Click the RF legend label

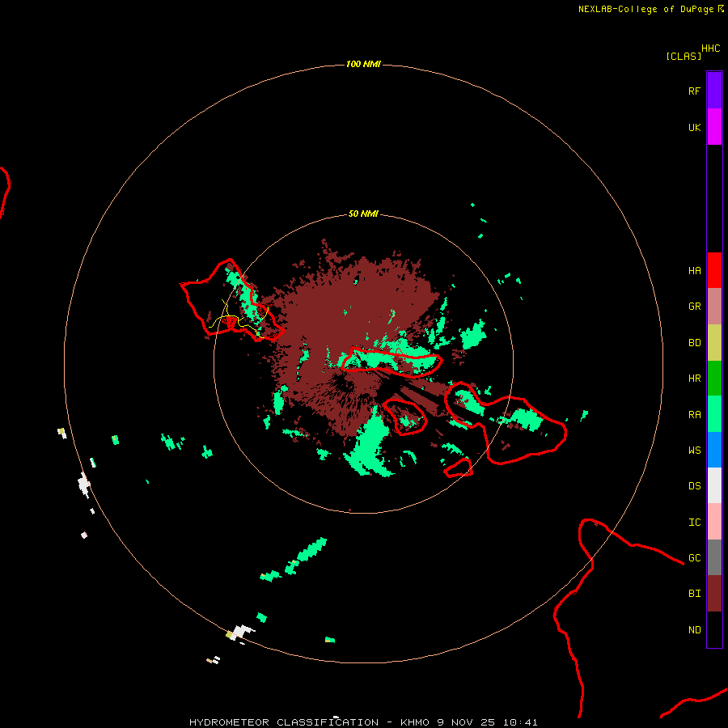click(694, 91)
